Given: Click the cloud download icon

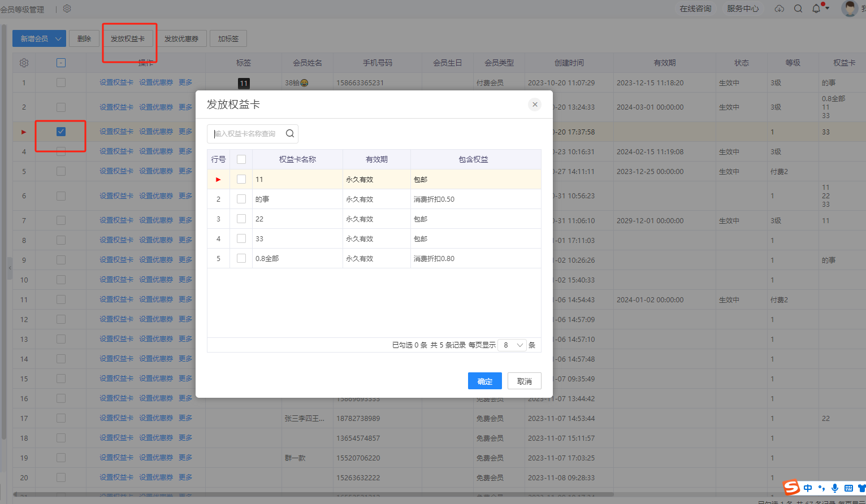Looking at the screenshot, I should coord(779,8).
